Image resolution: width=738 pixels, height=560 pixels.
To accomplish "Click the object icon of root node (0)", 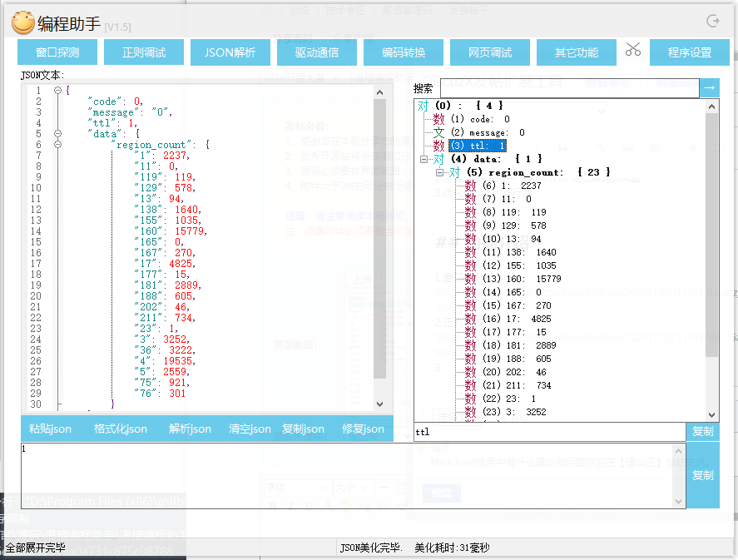I will point(423,106).
